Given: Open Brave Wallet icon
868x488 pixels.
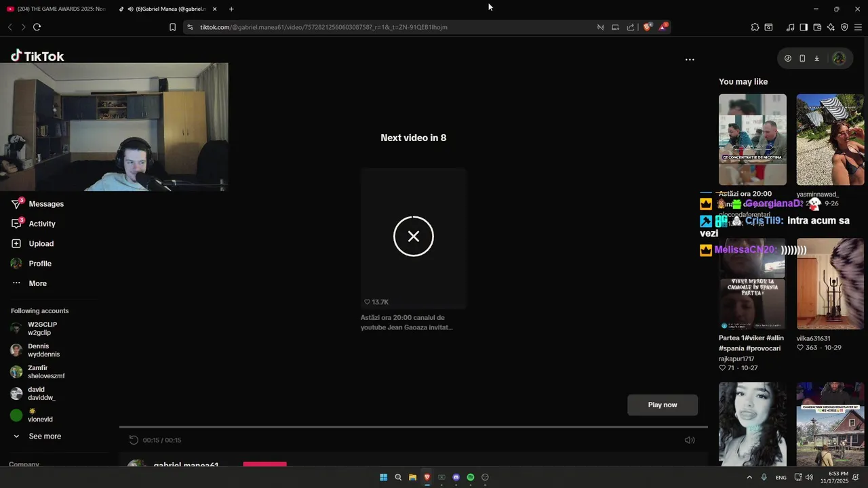Looking at the screenshot, I should click(817, 27).
